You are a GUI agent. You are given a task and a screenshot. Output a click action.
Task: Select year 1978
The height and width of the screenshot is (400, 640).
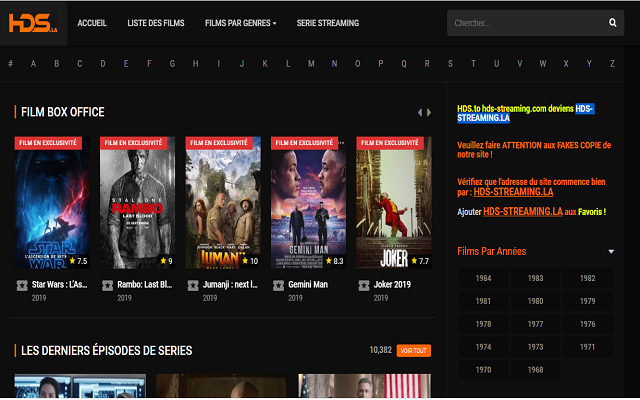[483, 324]
